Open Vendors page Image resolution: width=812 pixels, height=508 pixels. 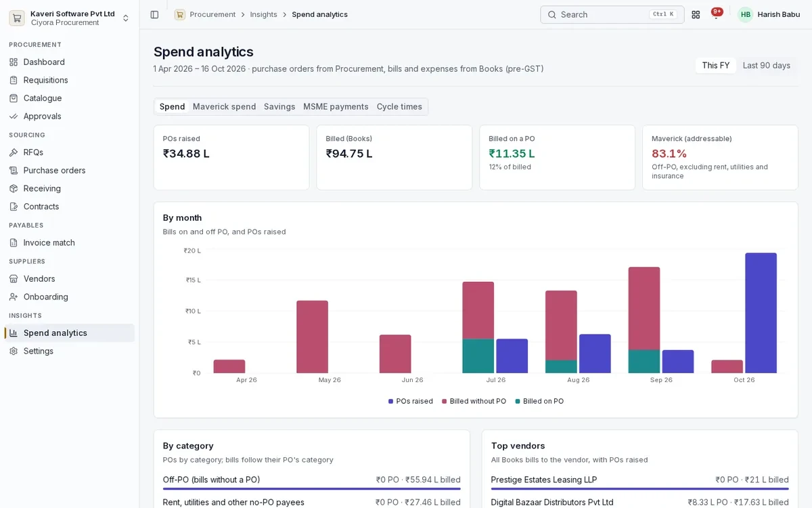click(70, 279)
